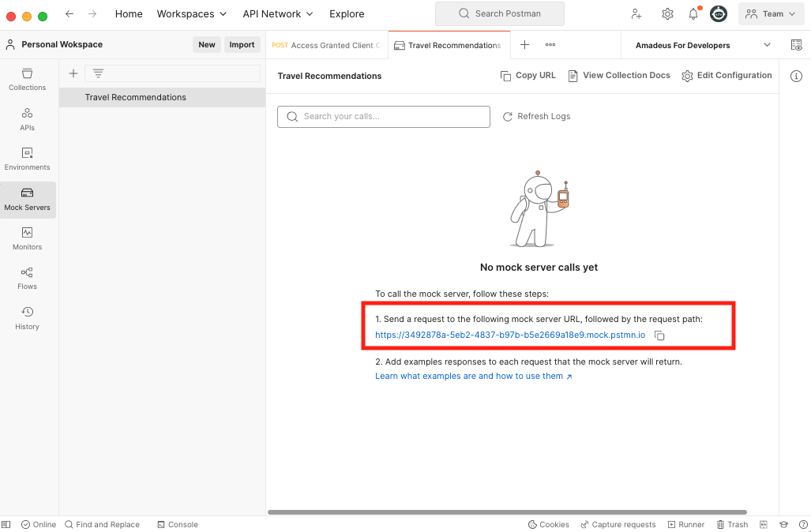Click the invite people icon

click(x=636, y=14)
